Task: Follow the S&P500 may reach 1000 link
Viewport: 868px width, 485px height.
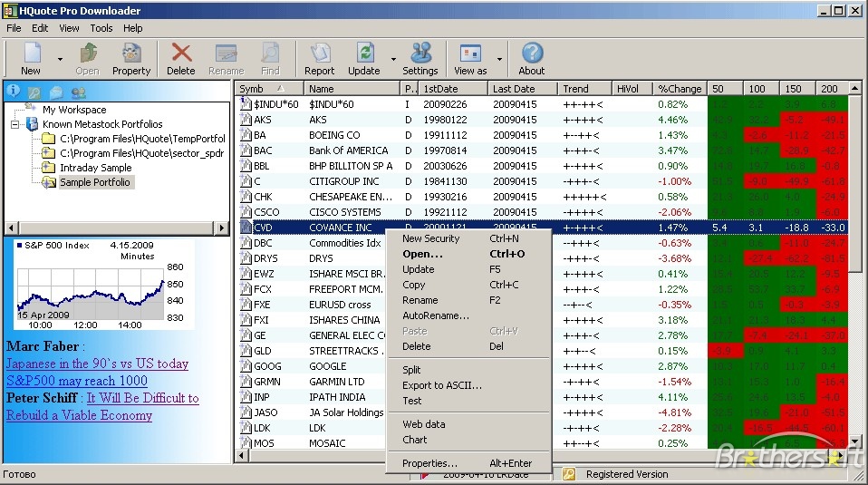Action: (76, 381)
